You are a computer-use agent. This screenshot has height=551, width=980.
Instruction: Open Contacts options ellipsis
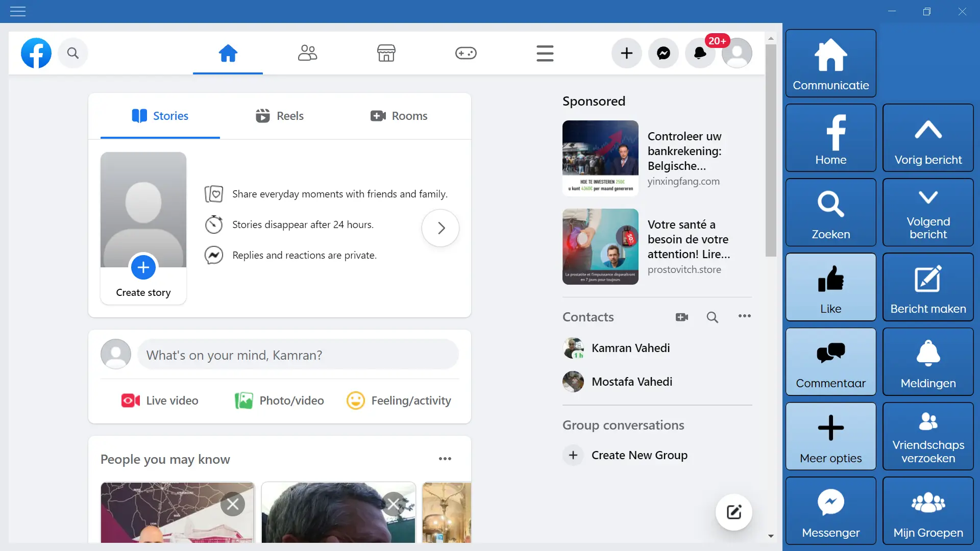point(745,316)
